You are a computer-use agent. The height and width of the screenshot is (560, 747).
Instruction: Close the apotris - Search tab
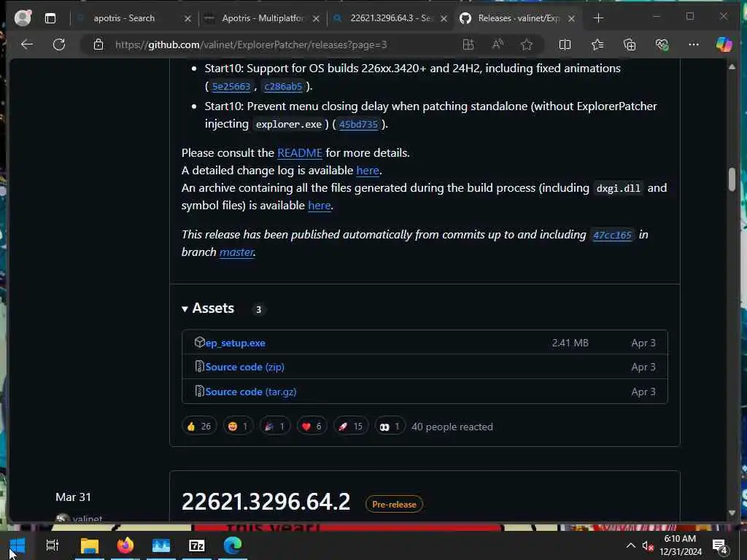tap(187, 18)
